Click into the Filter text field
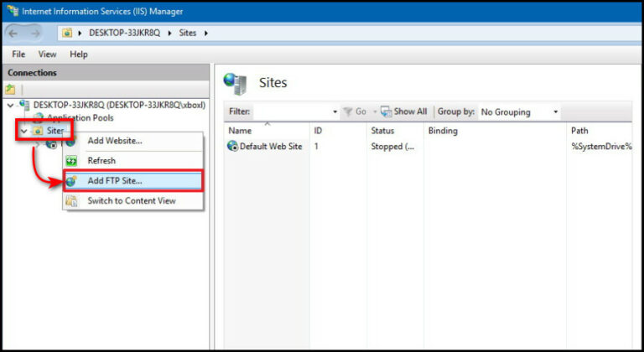 pos(292,111)
